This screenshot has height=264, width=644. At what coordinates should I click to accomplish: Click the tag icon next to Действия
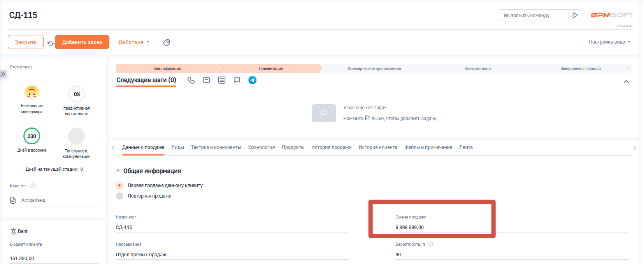pos(167,42)
